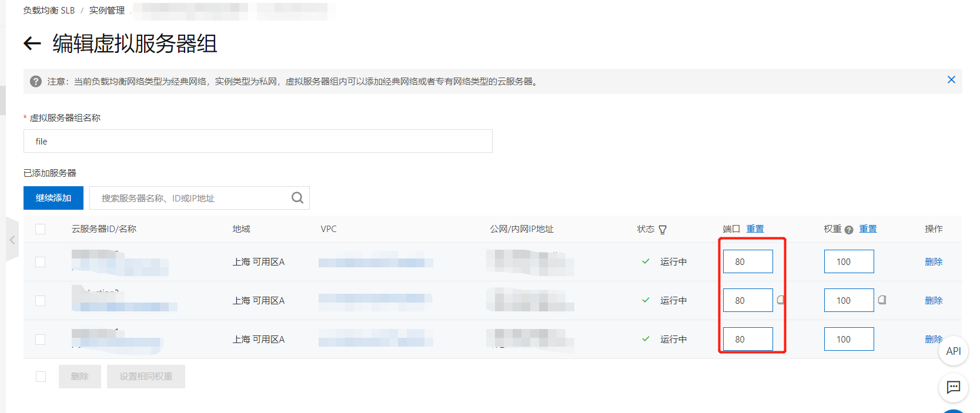
Task: Click the VPC column header
Action: (329, 229)
